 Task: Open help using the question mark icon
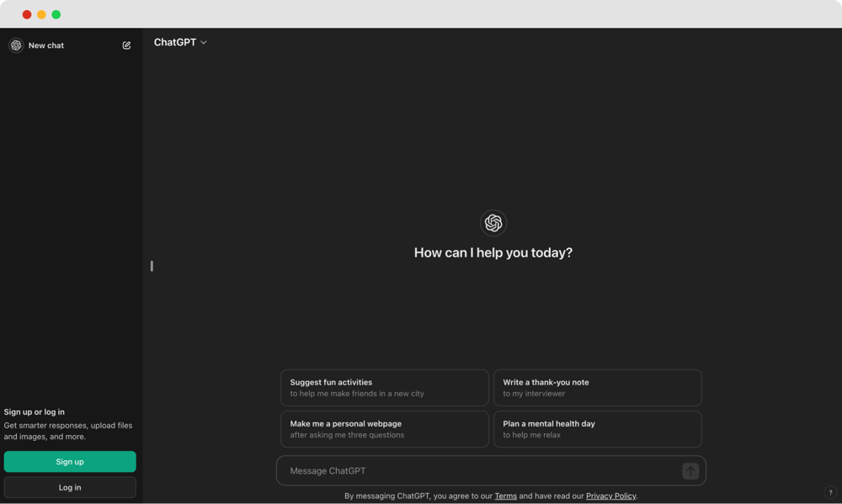coord(829,492)
